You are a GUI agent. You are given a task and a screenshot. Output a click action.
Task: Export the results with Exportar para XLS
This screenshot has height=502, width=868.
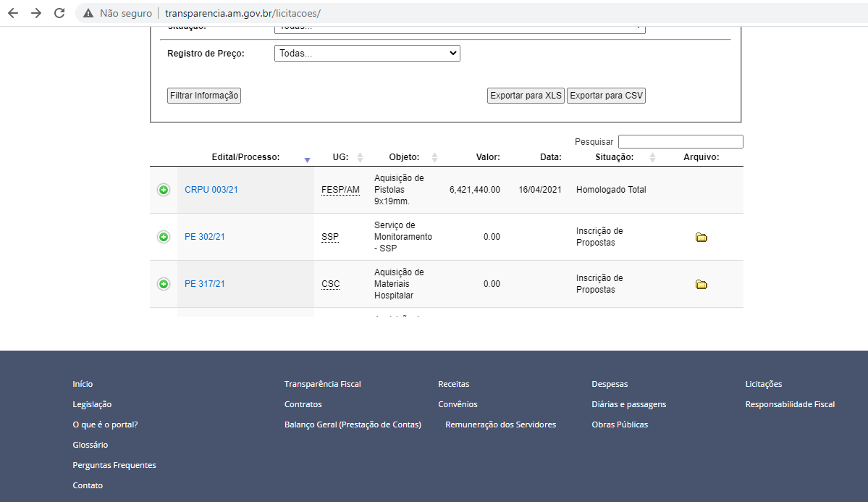(x=526, y=96)
